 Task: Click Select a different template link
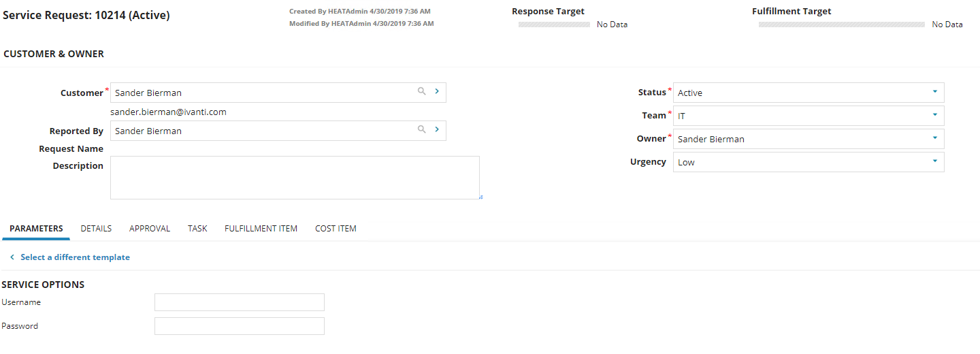pos(75,257)
